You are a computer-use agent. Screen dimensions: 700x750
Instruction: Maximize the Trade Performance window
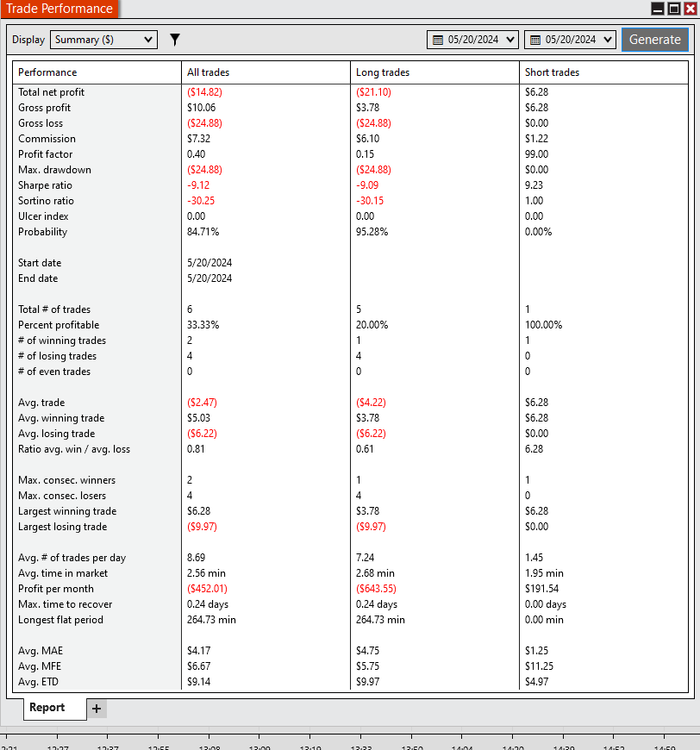coord(674,9)
